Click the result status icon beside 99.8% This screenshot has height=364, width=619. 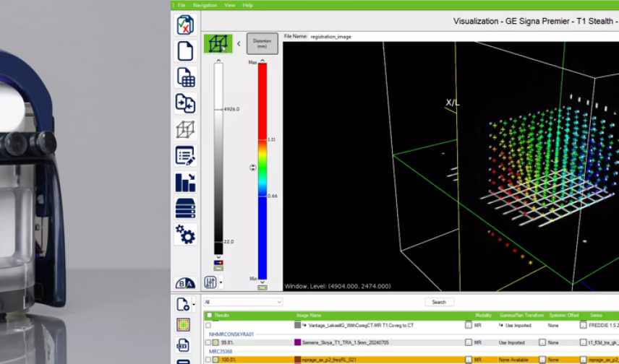click(x=215, y=343)
